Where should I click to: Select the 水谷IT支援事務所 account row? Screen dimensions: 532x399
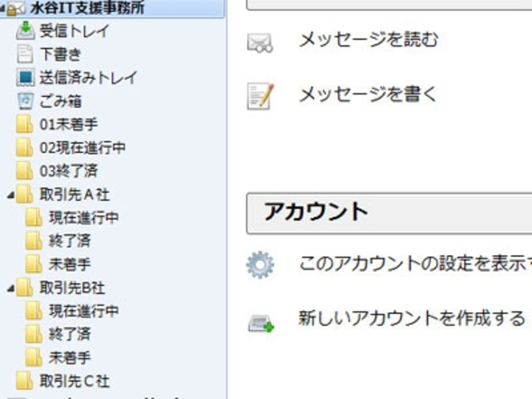pos(112,9)
